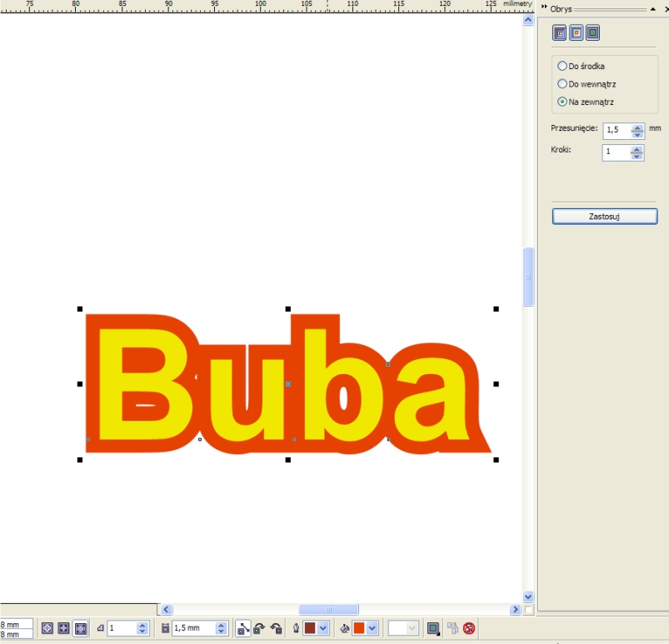Select the 'Do środka' radio option
Viewport: 669px width, 644px height.
(562, 66)
